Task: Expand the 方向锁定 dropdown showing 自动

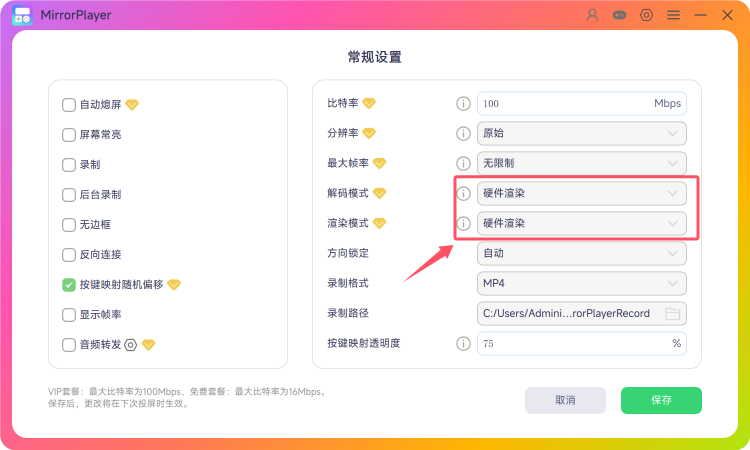Action: (x=582, y=253)
